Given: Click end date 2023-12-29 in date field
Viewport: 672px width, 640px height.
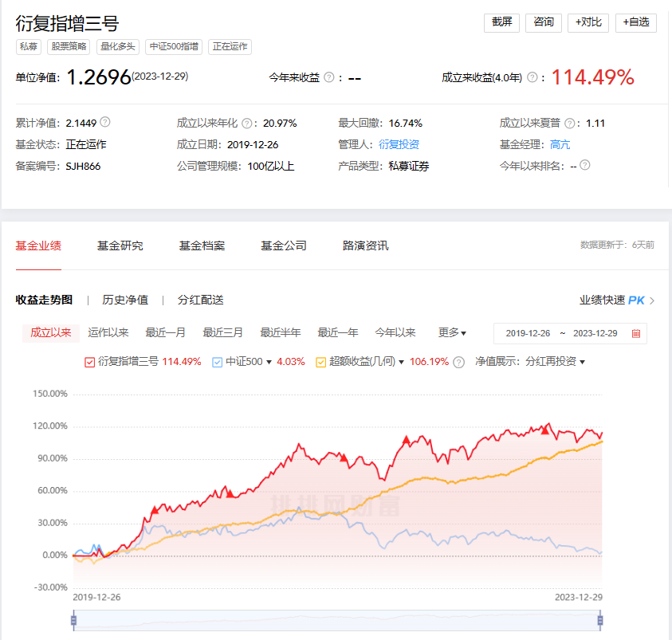Looking at the screenshot, I should [x=595, y=333].
